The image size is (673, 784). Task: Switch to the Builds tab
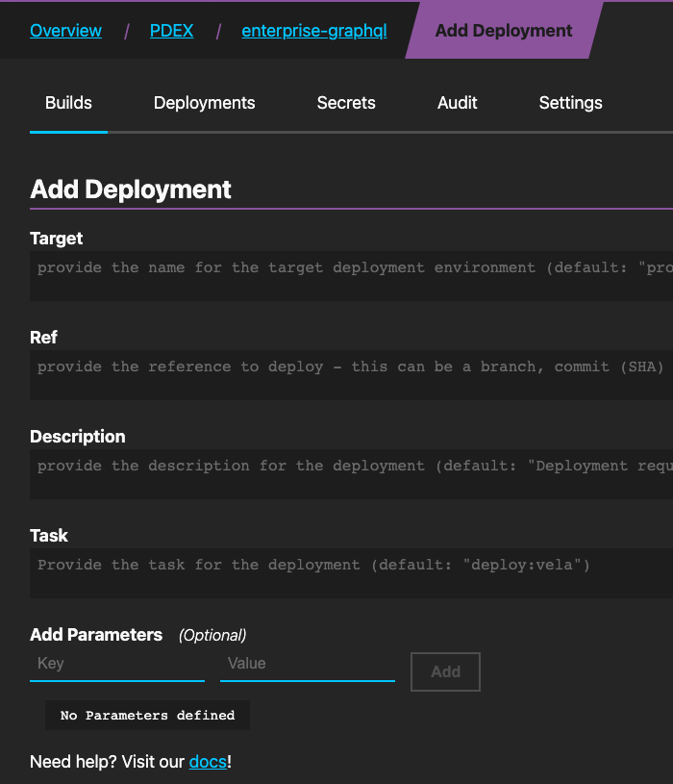[68, 103]
